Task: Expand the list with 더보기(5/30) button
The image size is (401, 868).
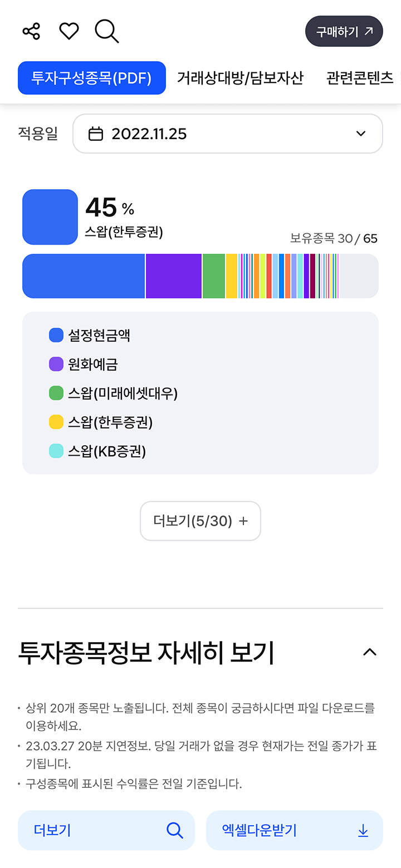Action: click(200, 521)
